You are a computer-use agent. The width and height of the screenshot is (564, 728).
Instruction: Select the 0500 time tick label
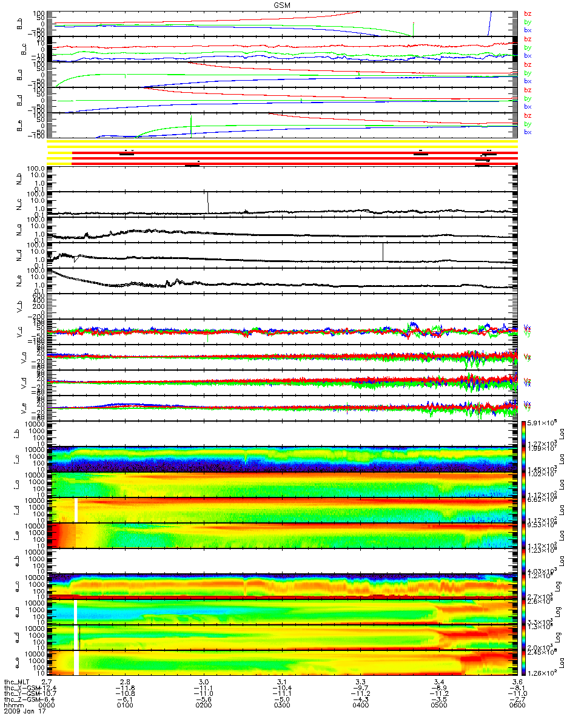click(x=439, y=706)
